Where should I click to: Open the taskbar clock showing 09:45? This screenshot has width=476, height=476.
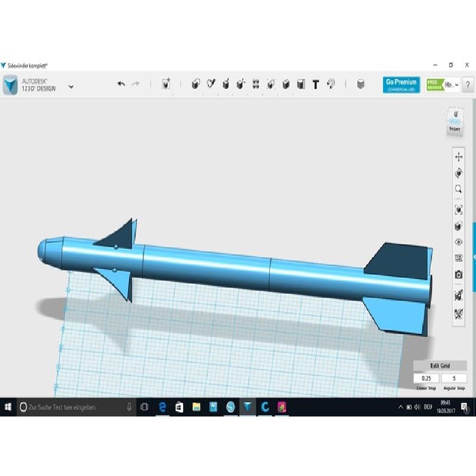click(446, 407)
